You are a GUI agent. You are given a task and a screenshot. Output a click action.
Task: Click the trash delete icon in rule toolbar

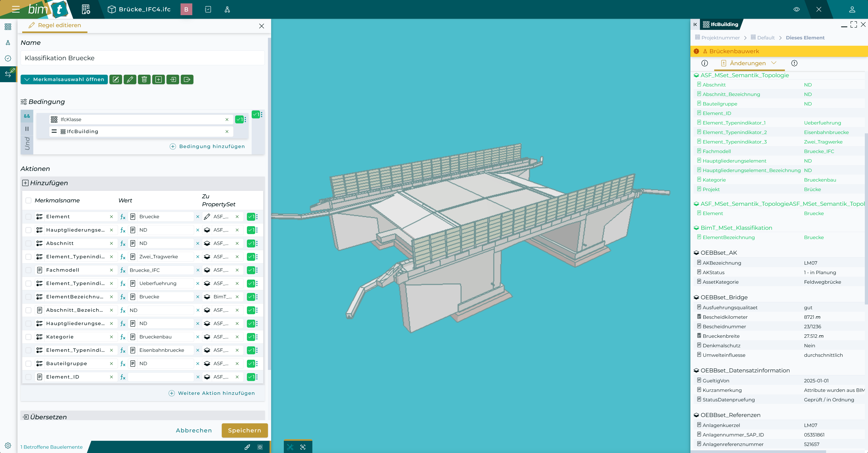(144, 79)
